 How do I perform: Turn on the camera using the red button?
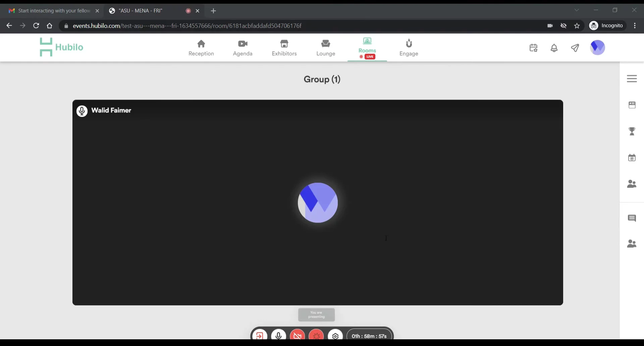coord(297,335)
